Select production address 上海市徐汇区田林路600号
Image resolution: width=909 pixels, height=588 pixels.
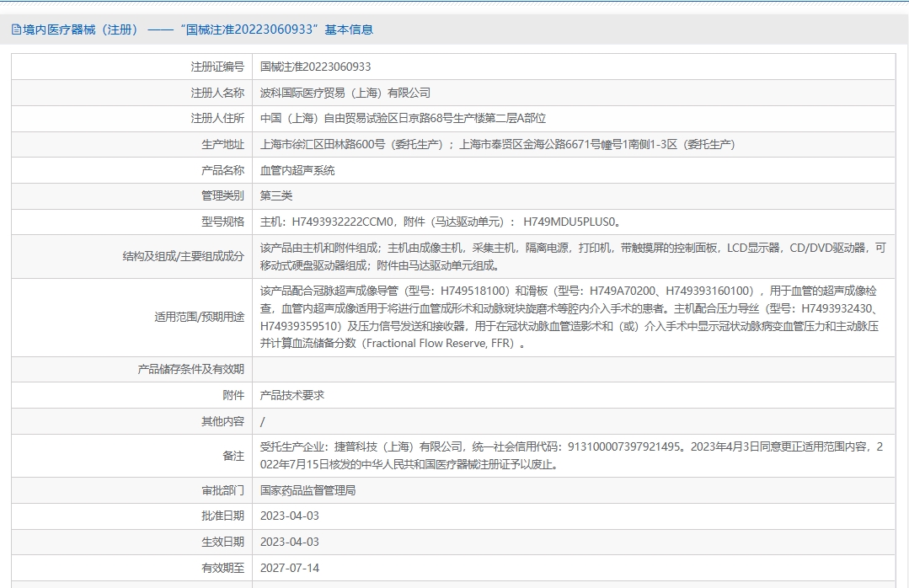click(323, 144)
